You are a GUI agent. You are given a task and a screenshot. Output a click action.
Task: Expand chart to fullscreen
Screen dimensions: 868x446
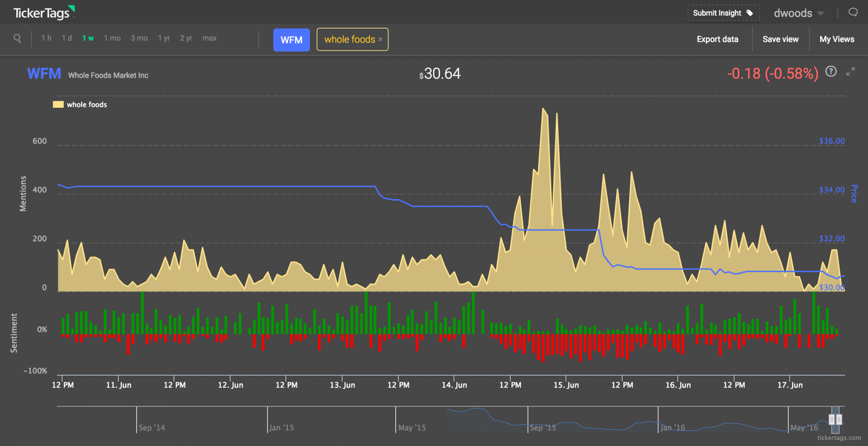[x=851, y=72]
